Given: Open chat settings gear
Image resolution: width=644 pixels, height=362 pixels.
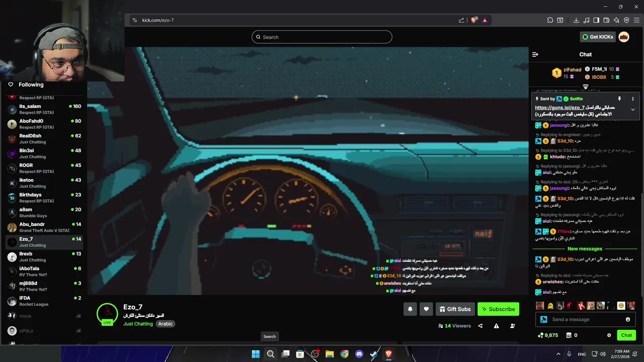Looking at the screenshot, I should tap(609, 335).
